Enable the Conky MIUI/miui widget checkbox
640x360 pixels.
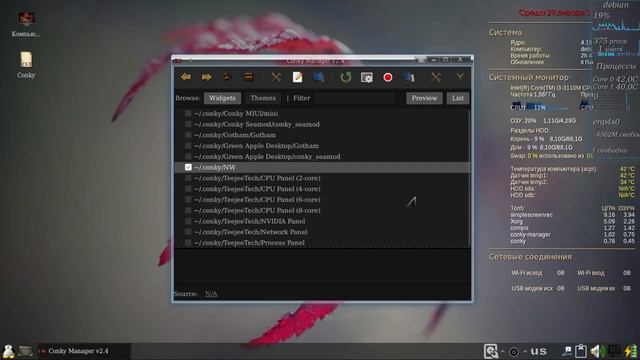[x=188, y=113]
